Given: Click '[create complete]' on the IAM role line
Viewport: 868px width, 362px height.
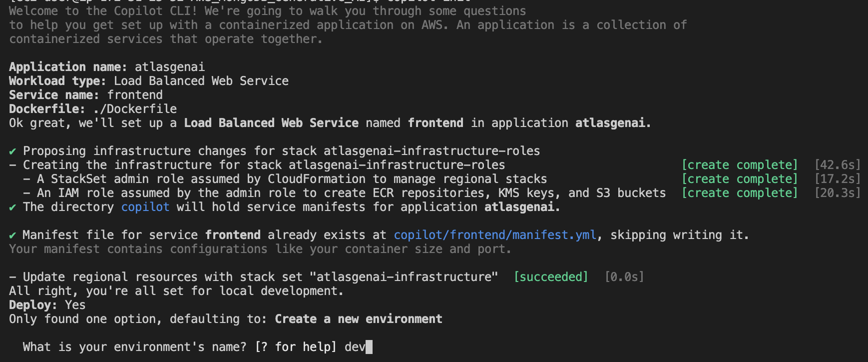Looking at the screenshot, I should pyautogui.click(x=740, y=193).
